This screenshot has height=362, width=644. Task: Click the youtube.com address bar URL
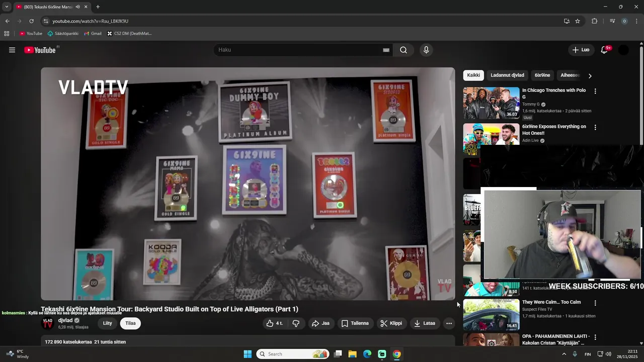pyautogui.click(x=91, y=21)
